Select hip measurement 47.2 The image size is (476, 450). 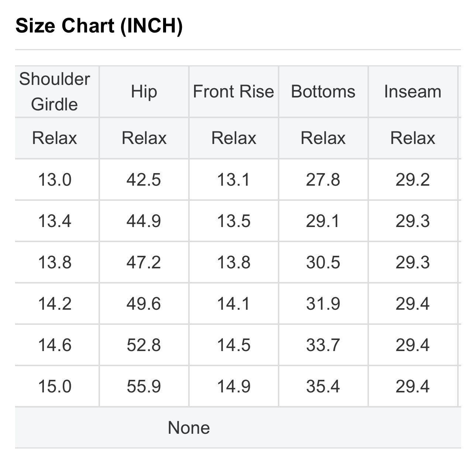pyautogui.click(x=144, y=262)
